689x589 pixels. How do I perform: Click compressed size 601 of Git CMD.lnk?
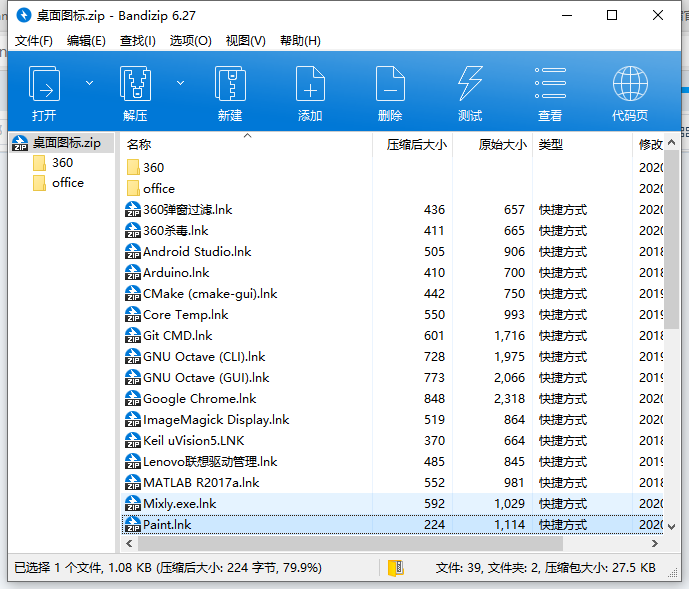click(434, 336)
